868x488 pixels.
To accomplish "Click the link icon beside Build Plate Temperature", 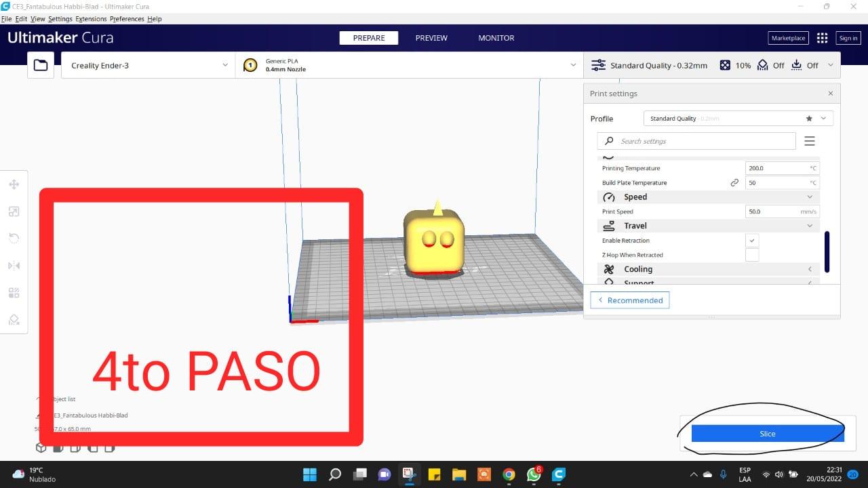I will [734, 183].
